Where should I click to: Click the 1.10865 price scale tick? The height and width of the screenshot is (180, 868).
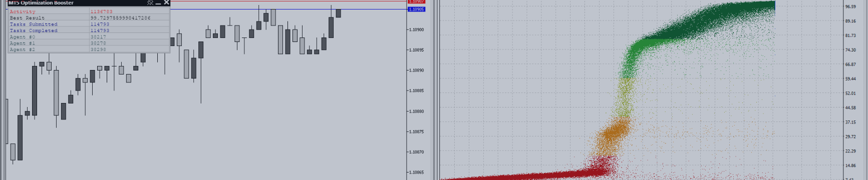point(417,172)
